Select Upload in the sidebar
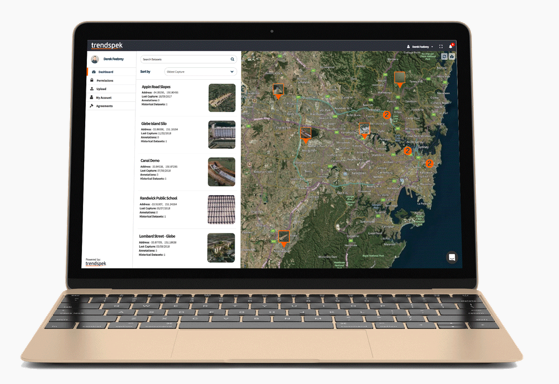559x384 pixels. 111,89
